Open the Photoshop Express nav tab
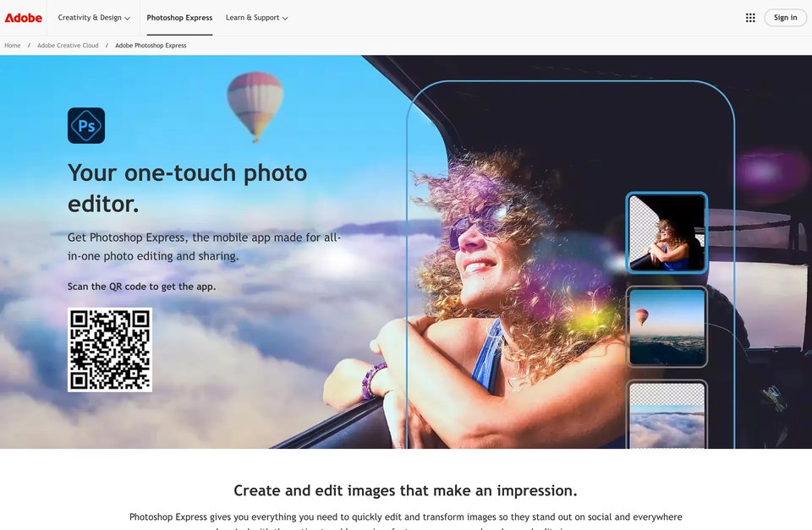Image resolution: width=812 pixels, height=530 pixels. (x=179, y=18)
